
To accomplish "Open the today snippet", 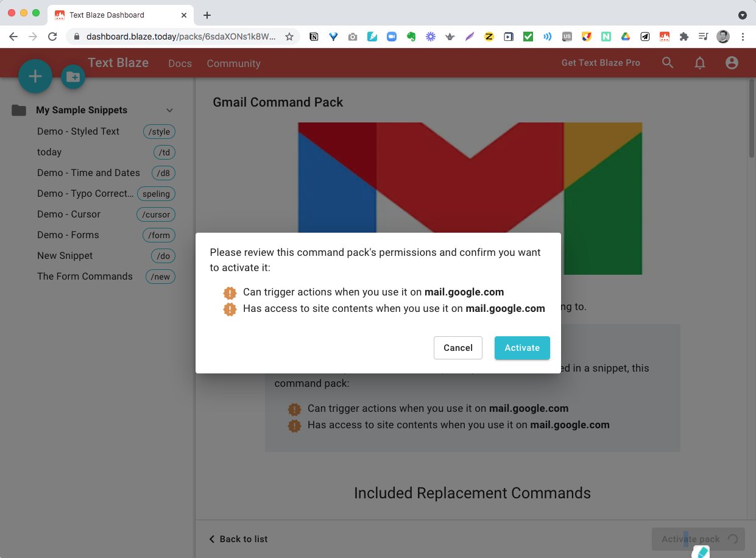I will pos(49,152).
